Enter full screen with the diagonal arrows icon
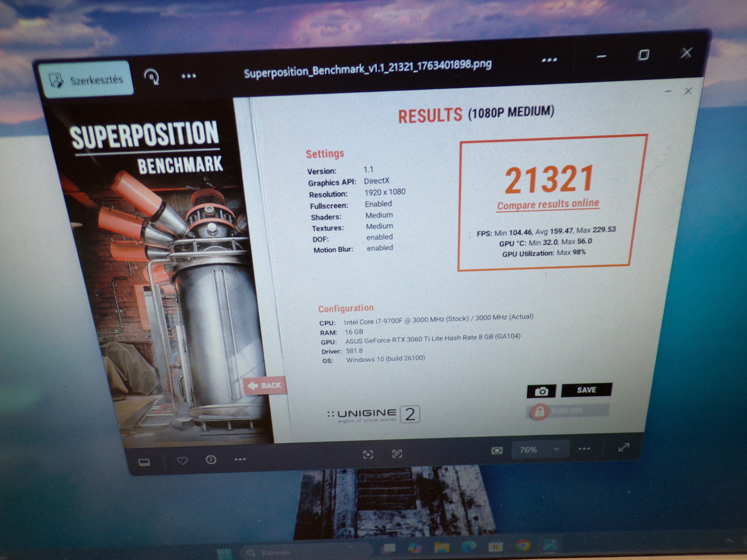Viewport: 747px width, 560px height. click(624, 447)
